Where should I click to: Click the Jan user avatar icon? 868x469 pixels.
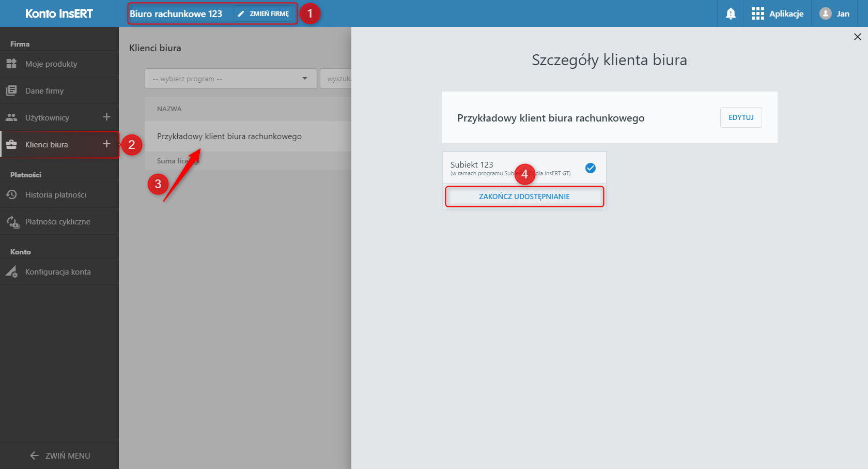point(826,13)
